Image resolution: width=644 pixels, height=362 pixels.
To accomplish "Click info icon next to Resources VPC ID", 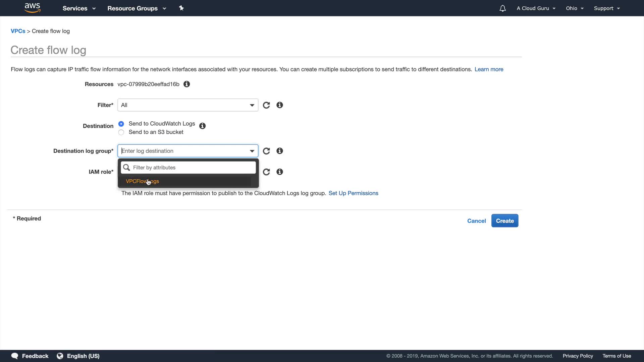I will 187,84.
